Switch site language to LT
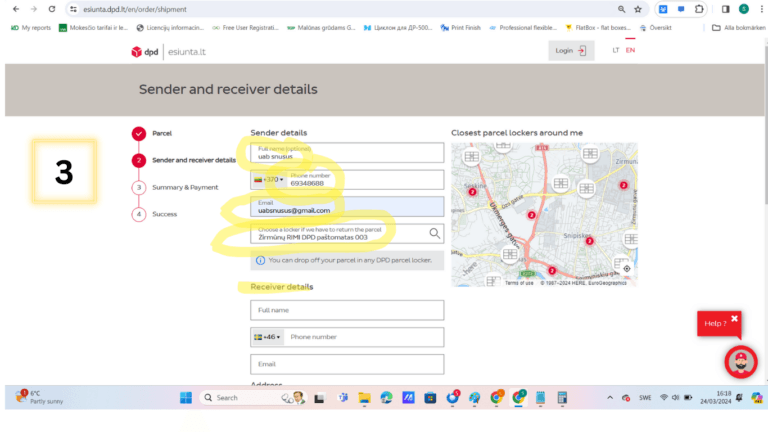This screenshot has height=432, width=768. pos(615,50)
